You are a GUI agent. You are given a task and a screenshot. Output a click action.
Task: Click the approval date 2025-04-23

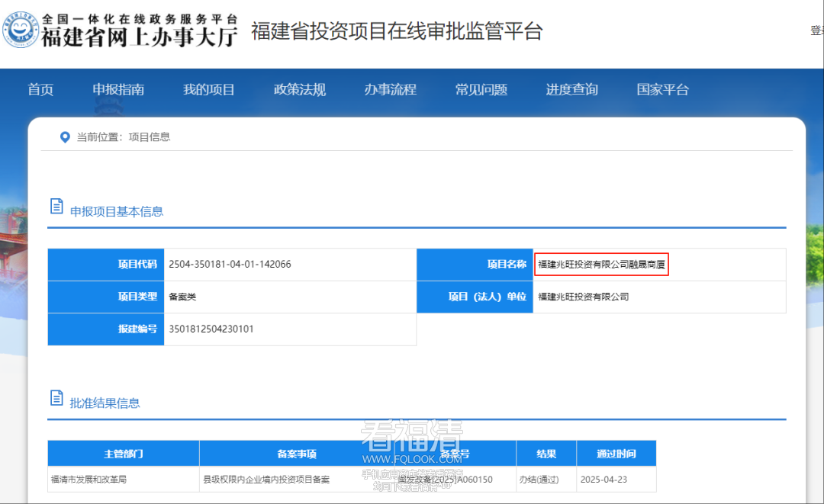point(604,480)
